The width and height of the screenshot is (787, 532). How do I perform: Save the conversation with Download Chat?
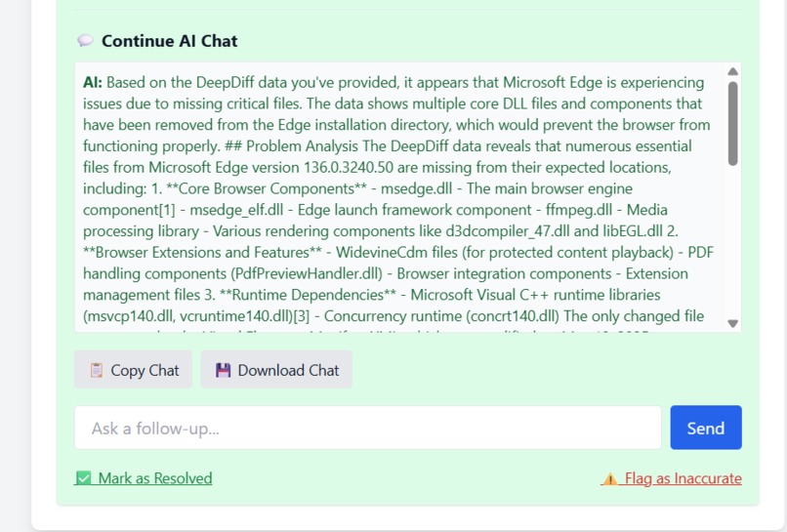276,370
